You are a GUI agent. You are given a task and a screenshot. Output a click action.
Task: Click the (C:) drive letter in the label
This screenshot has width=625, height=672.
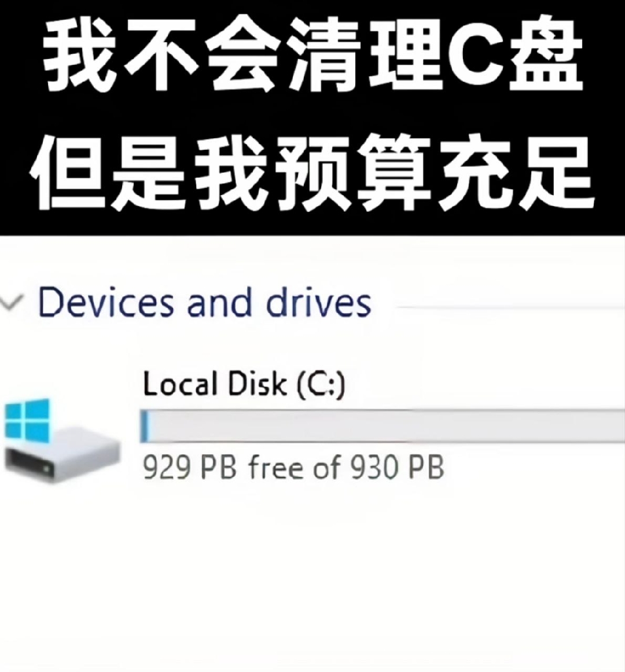tap(321, 384)
